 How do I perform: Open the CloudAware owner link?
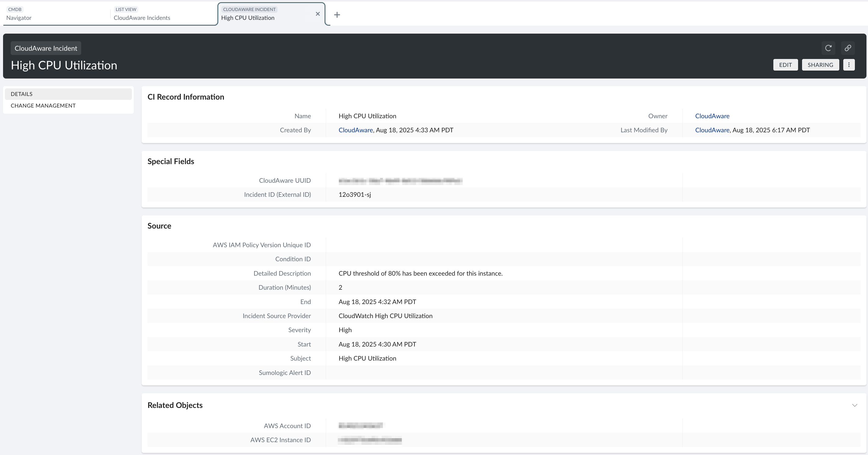(712, 116)
